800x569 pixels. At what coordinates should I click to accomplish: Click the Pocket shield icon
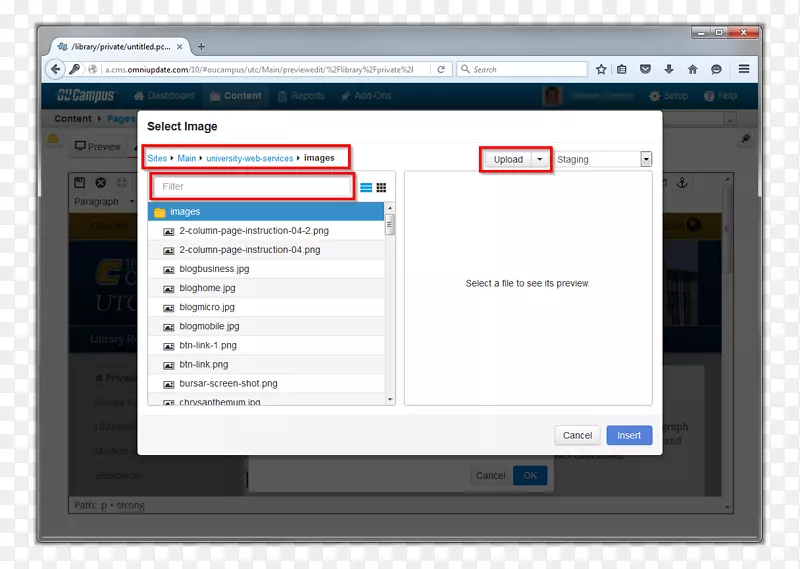pyautogui.click(x=645, y=69)
